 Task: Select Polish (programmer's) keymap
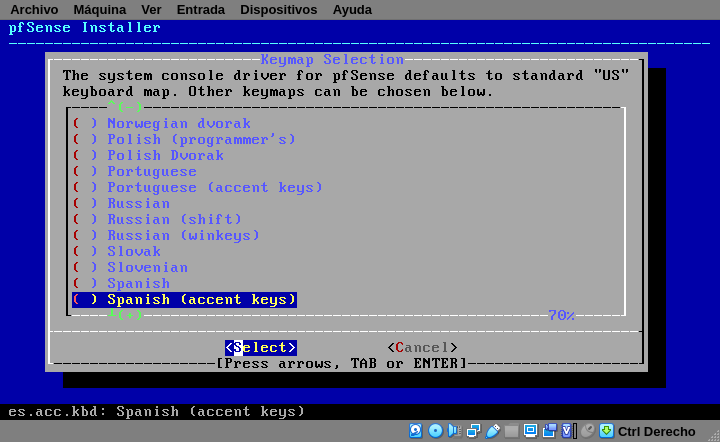[184, 140]
